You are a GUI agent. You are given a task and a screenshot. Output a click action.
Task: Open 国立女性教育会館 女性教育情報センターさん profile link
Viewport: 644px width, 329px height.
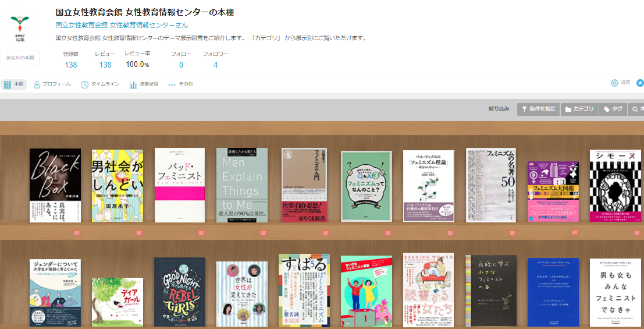(x=122, y=25)
